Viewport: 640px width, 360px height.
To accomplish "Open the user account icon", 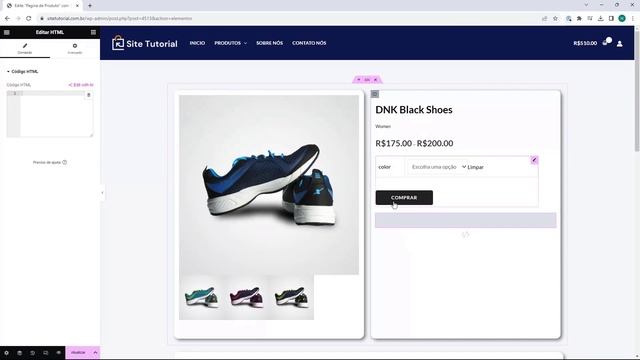I will click(x=620, y=43).
